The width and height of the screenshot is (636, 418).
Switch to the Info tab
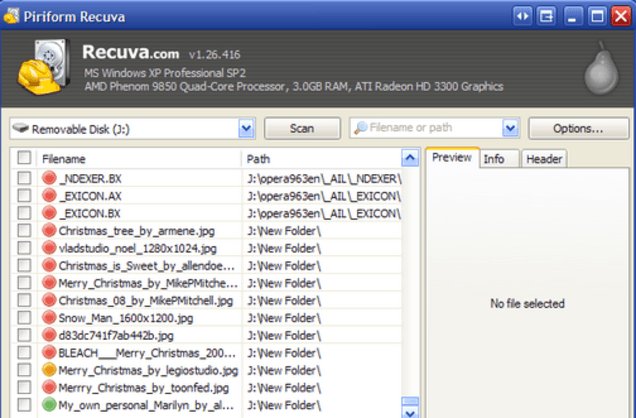499,159
